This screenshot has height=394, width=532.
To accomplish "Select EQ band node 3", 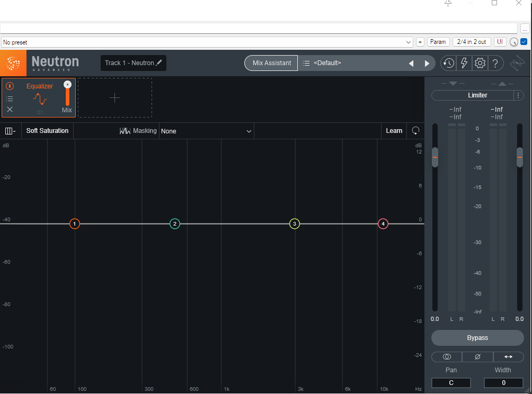I will click(x=295, y=224).
